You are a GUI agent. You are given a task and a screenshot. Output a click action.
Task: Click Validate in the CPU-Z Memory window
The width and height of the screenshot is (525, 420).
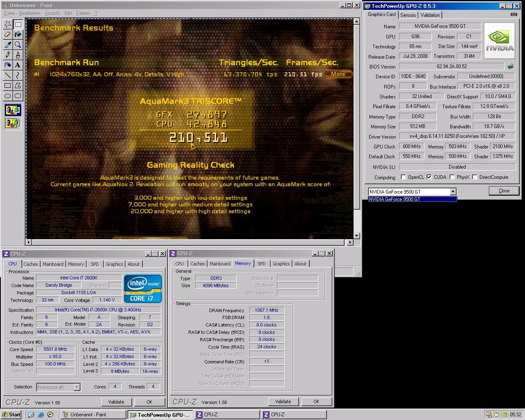pyautogui.click(x=283, y=402)
